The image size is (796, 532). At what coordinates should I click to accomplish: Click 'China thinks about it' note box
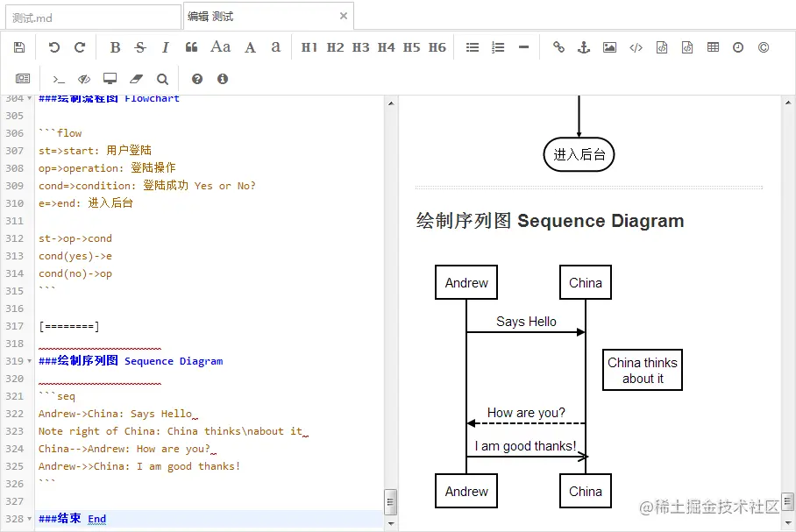pyautogui.click(x=643, y=370)
